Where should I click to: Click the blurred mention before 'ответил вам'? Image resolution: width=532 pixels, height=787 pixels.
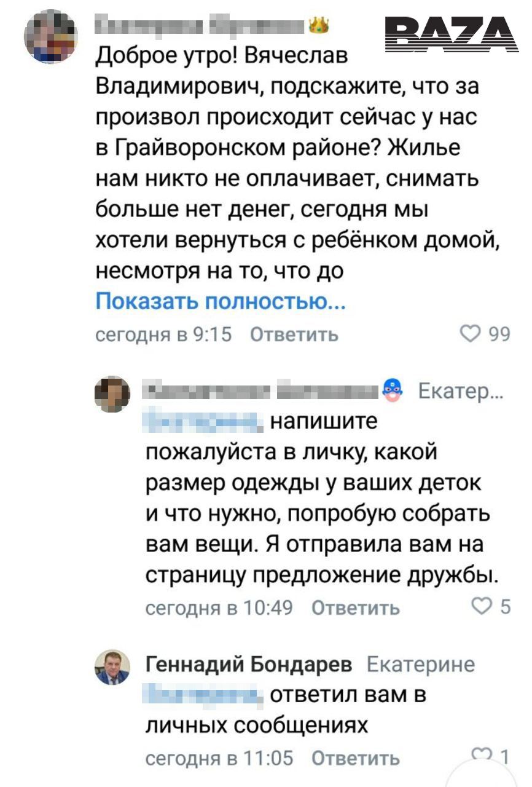pyautogui.click(x=202, y=695)
